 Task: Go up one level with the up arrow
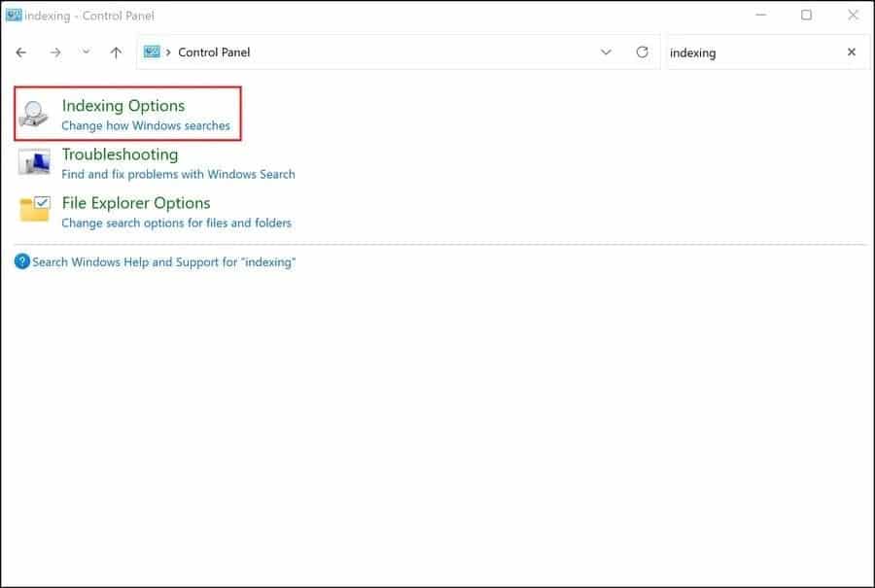coord(115,52)
